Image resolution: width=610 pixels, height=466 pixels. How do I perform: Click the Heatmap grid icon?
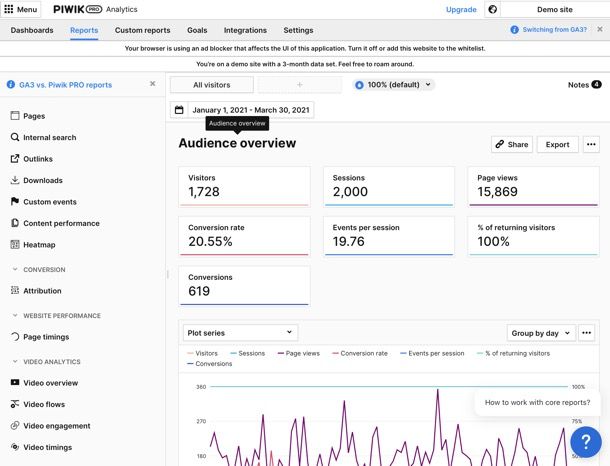[x=15, y=244]
